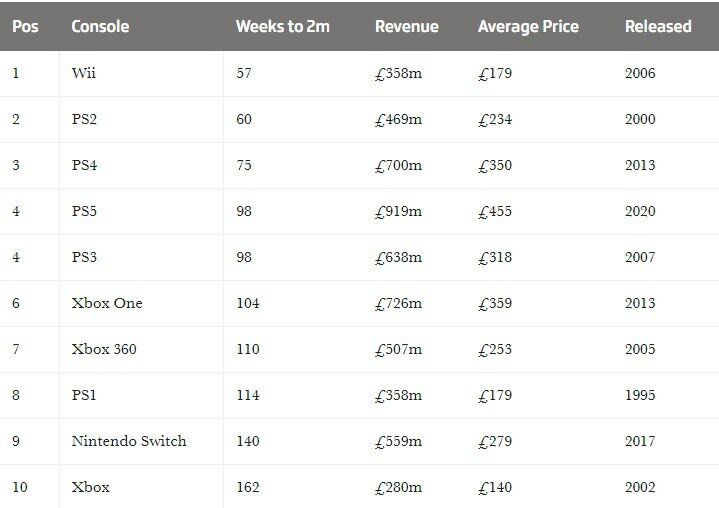Click the £455 average price
This screenshot has width=719, height=508.
pos(495,211)
